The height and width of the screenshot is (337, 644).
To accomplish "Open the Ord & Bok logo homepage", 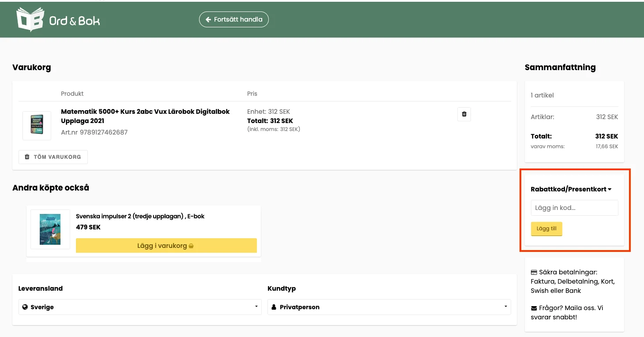I will pyautogui.click(x=58, y=19).
